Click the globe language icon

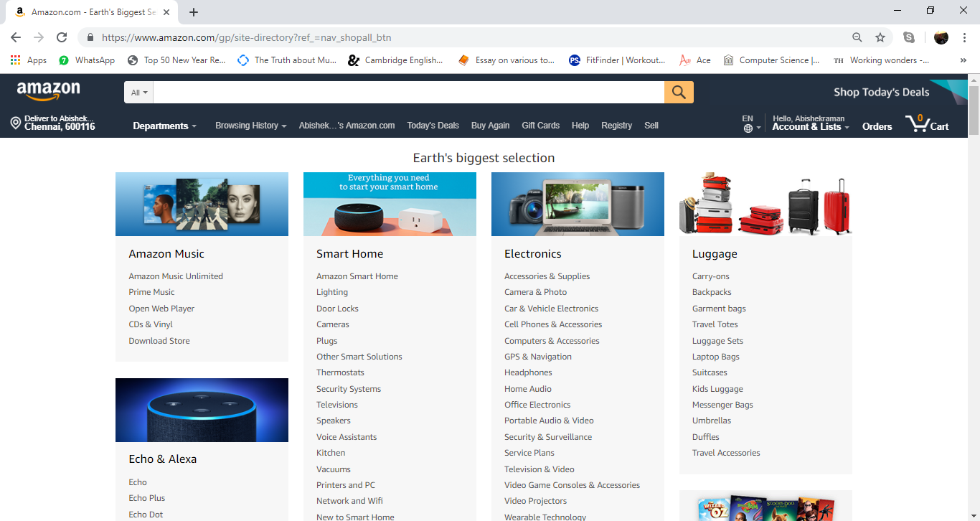748,128
